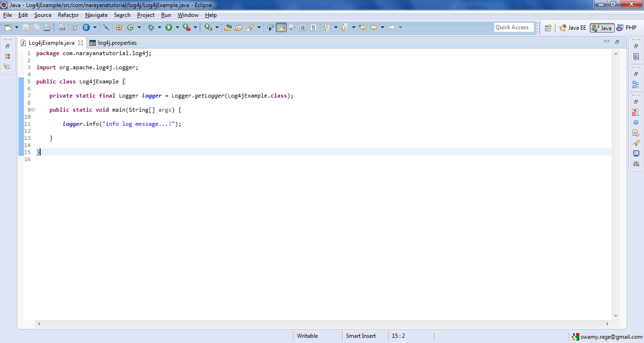
Task: Switch to the PHP perspective
Action: click(x=626, y=28)
